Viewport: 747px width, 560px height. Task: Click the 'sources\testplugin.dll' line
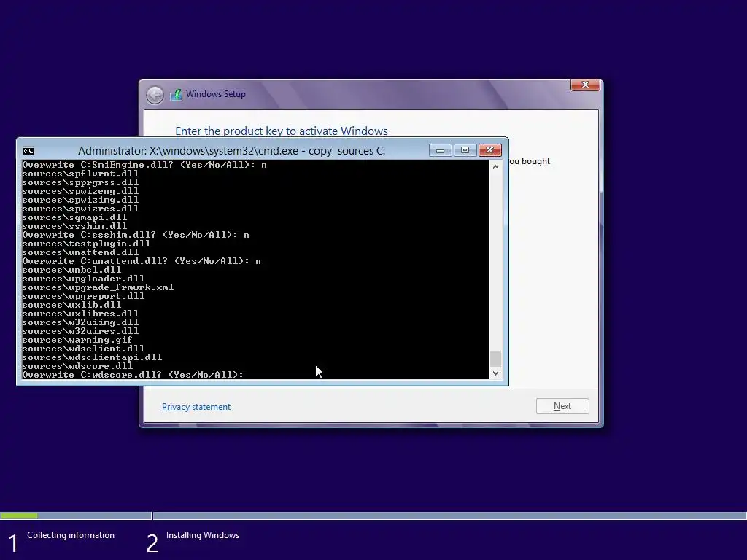click(x=86, y=244)
